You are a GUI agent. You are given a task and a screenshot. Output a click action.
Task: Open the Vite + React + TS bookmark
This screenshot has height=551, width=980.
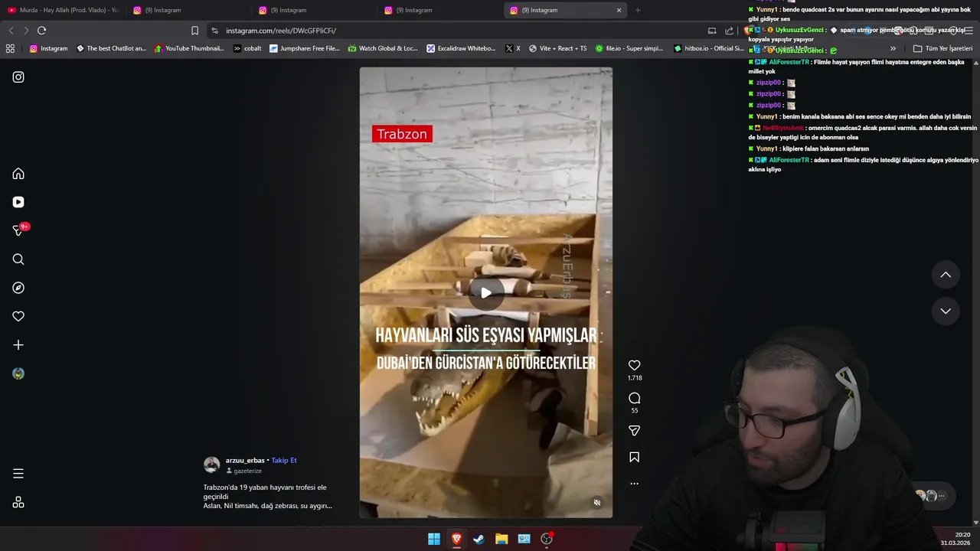click(557, 48)
